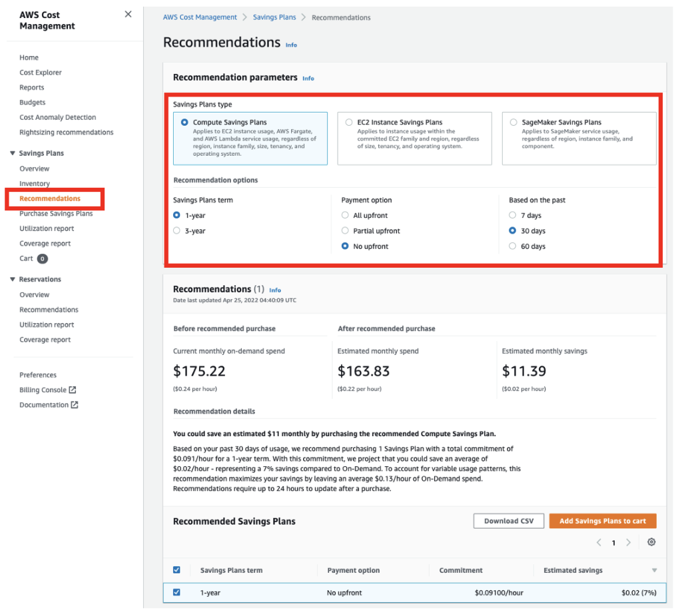
Task: Open Purchase Savings Plans page
Action: pos(56,214)
